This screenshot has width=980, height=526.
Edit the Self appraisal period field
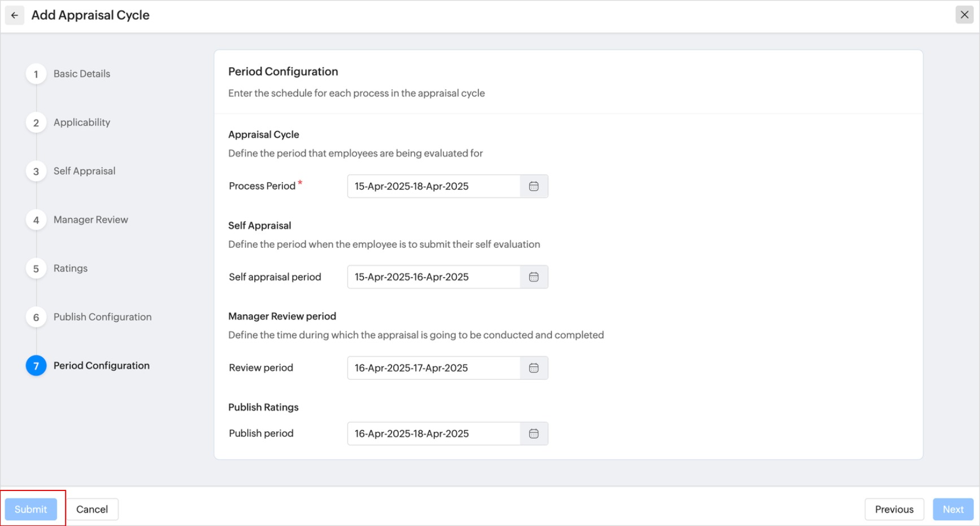point(433,277)
